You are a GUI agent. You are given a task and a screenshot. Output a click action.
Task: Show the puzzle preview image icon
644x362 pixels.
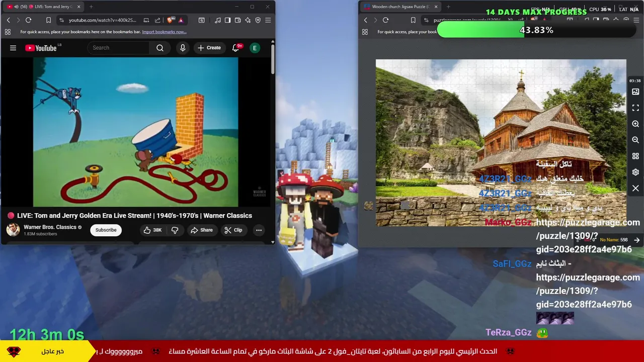coord(635,92)
